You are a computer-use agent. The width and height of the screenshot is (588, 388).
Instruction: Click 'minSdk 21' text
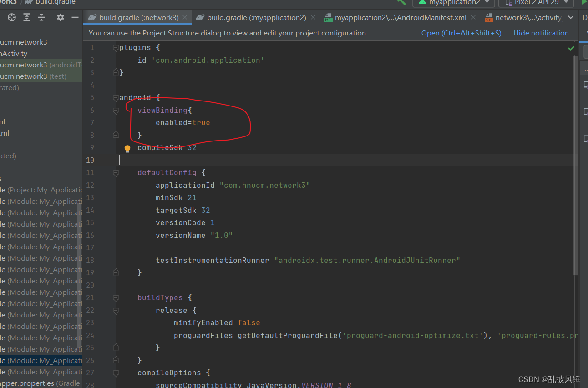(x=176, y=198)
